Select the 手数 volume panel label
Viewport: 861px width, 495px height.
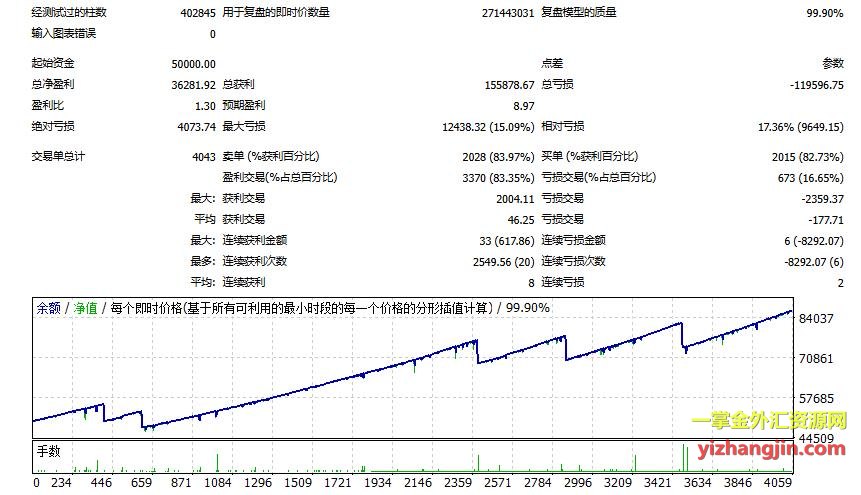50,452
